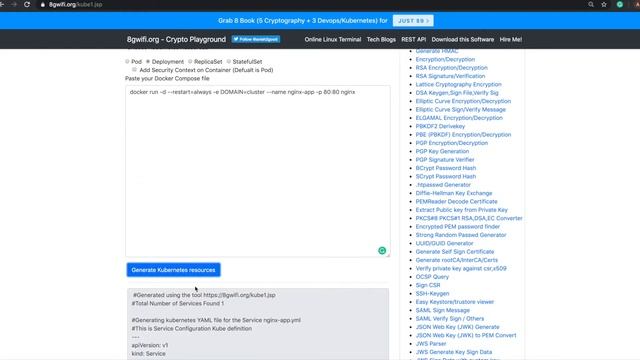Select the Pod radio button

pyautogui.click(x=127, y=62)
